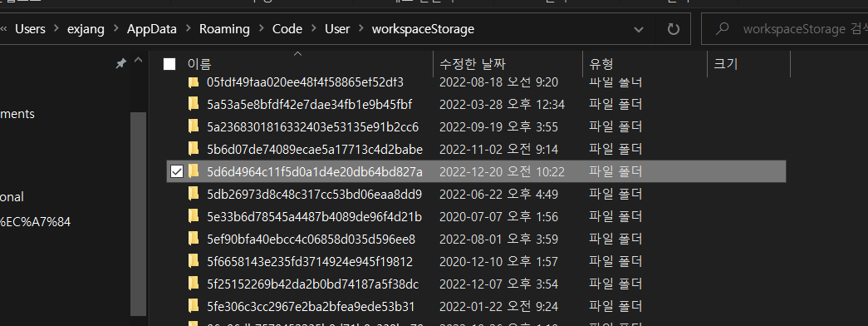Uncheck the 5d6d4964c11f5d0a1d4e20db64bd827a folder checkbox
The height and width of the screenshot is (326, 868).
click(x=177, y=172)
